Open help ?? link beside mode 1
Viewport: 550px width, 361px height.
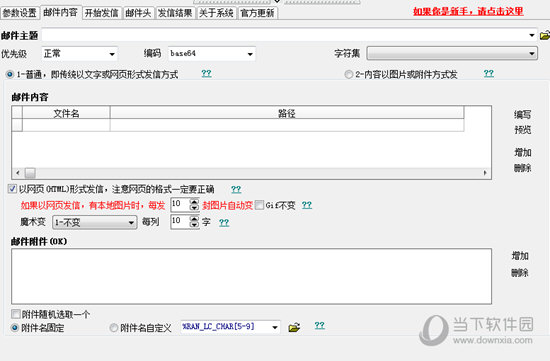(206, 73)
